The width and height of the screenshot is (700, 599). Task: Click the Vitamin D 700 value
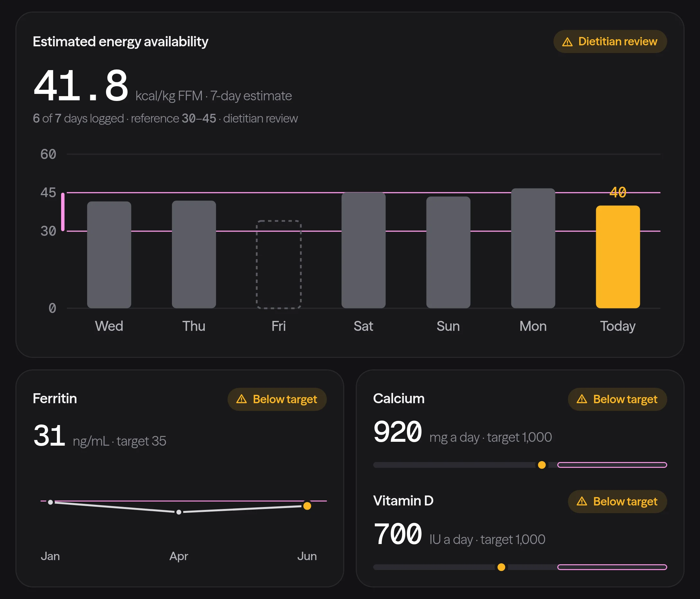point(398,534)
